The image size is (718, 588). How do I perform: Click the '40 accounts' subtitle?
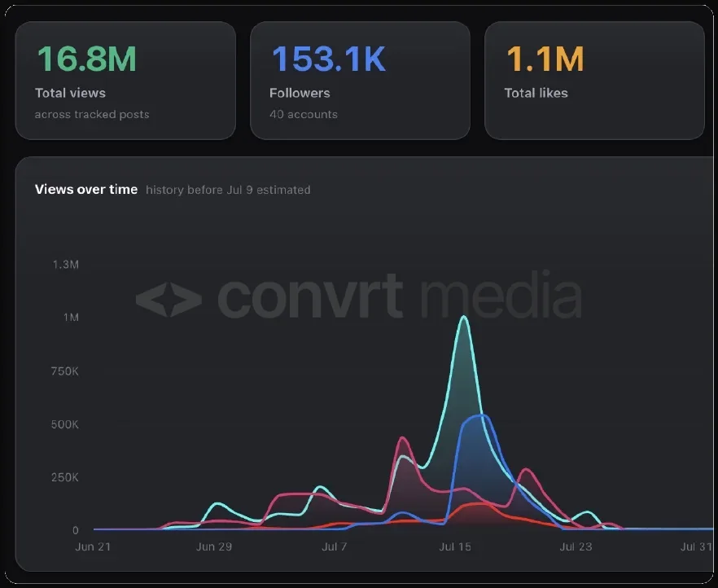[x=303, y=114]
